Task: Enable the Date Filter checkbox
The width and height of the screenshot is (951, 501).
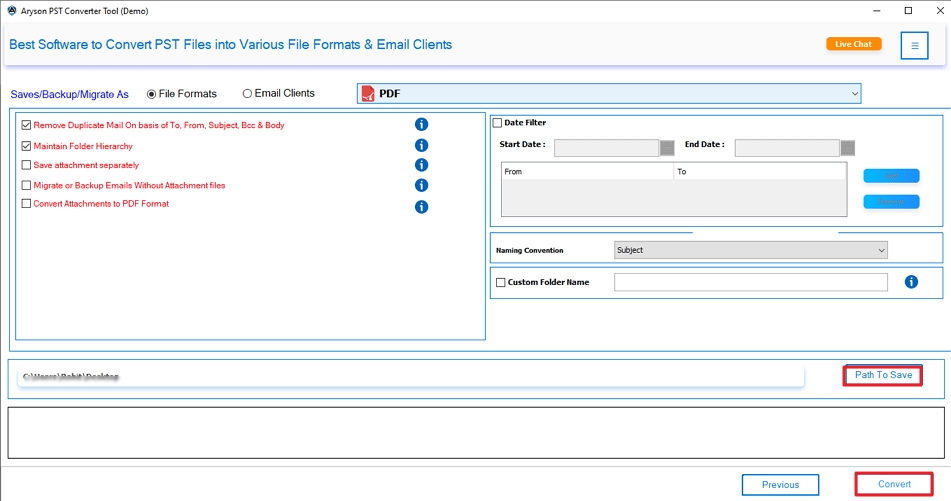Action: coord(497,123)
